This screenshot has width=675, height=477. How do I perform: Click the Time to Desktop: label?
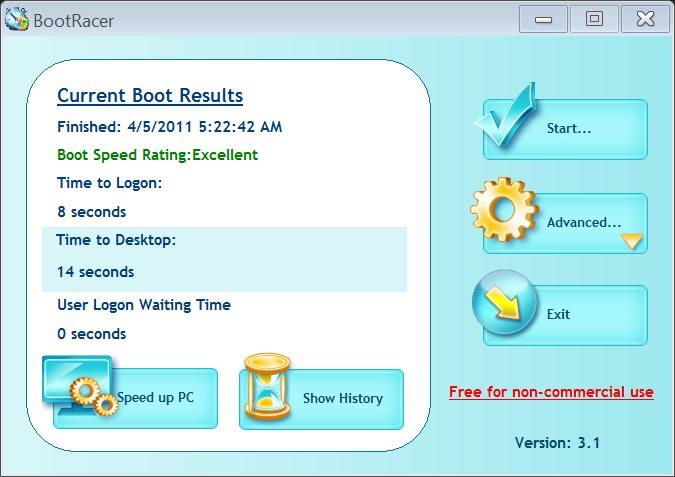pyautogui.click(x=116, y=240)
